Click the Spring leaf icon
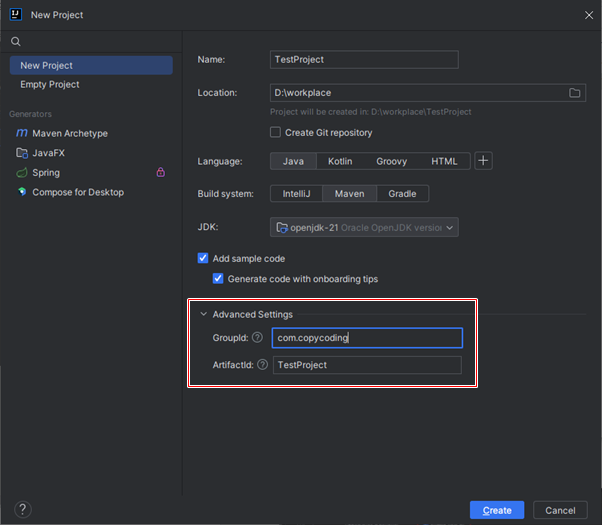Screen dimensions: 602x525 [22, 172]
